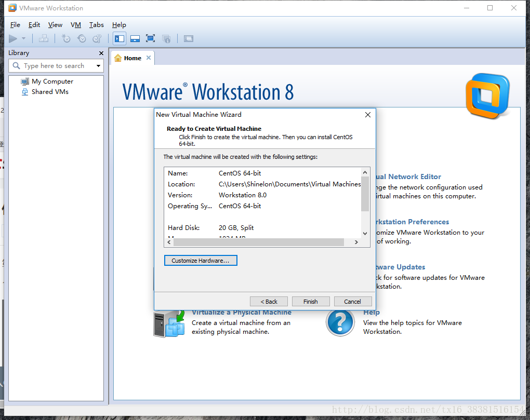Open the Software Updates link

(x=401, y=267)
